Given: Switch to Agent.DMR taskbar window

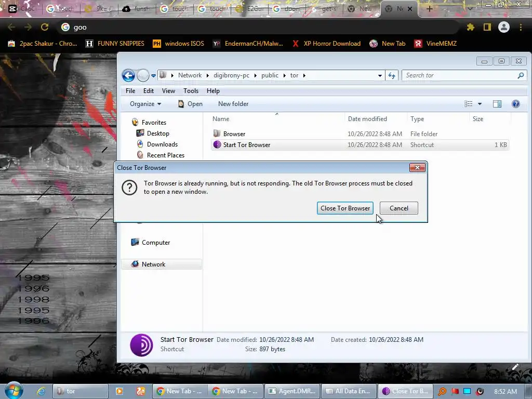Looking at the screenshot, I should (x=292, y=391).
